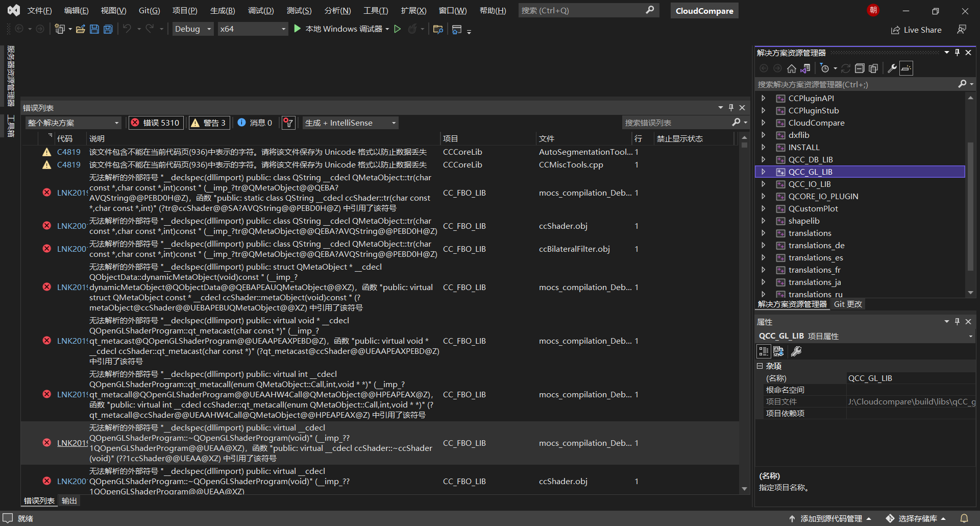
Task: Toggle auto-hide pin on 属性 panel
Action: click(x=957, y=321)
